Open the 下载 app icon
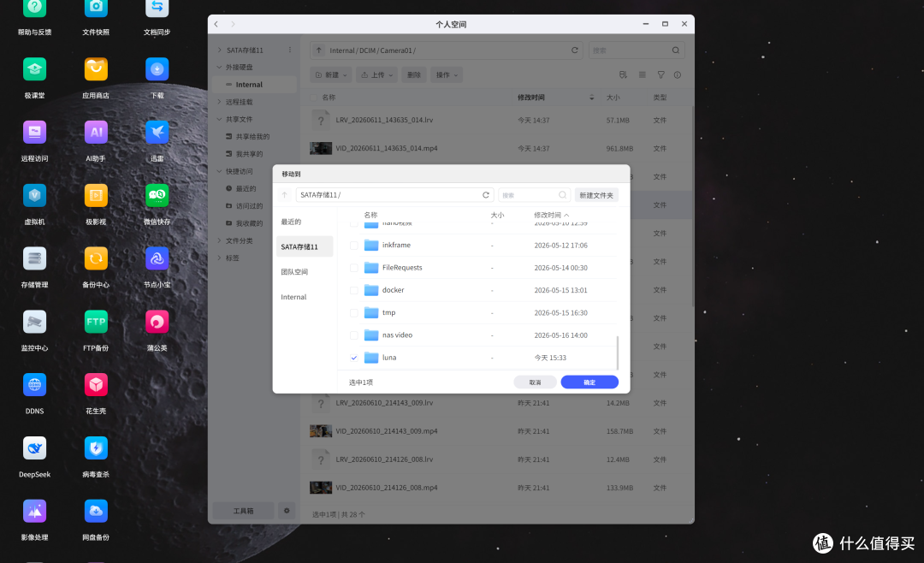This screenshot has width=924, height=563. [x=157, y=69]
